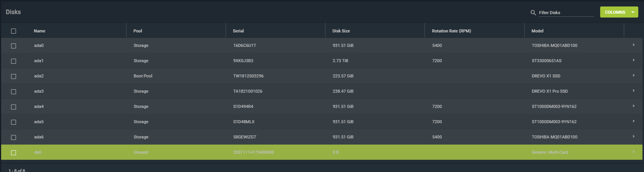Expand da0 row chevron
The height and width of the screenshot is (172, 644).
[x=633, y=152]
